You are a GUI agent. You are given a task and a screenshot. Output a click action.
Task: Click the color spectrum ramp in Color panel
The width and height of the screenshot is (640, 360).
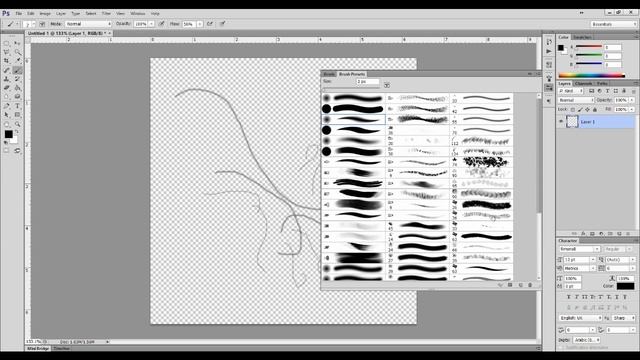tap(591, 76)
